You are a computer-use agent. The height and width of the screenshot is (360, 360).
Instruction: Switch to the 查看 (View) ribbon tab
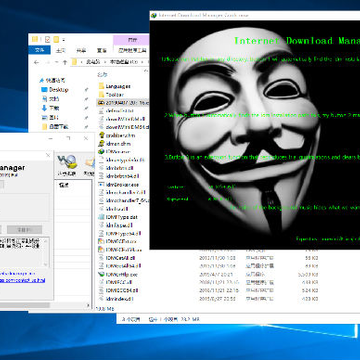click(102, 51)
